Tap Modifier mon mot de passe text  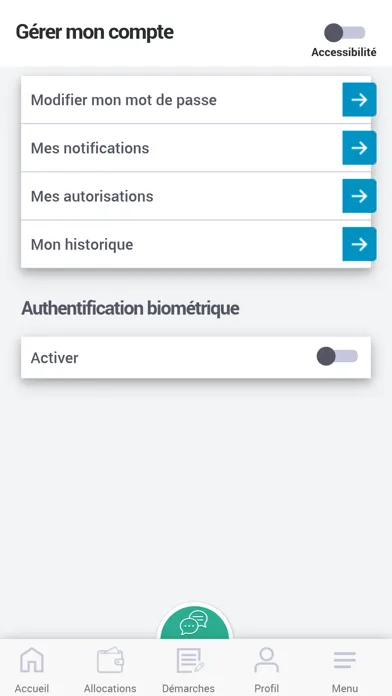coord(124,100)
